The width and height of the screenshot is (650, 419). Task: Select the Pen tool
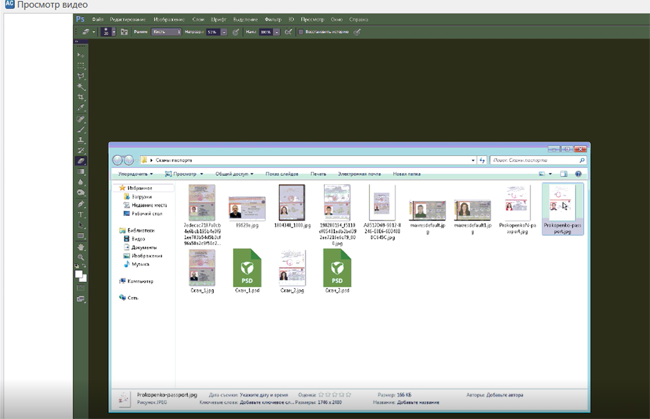click(80, 204)
